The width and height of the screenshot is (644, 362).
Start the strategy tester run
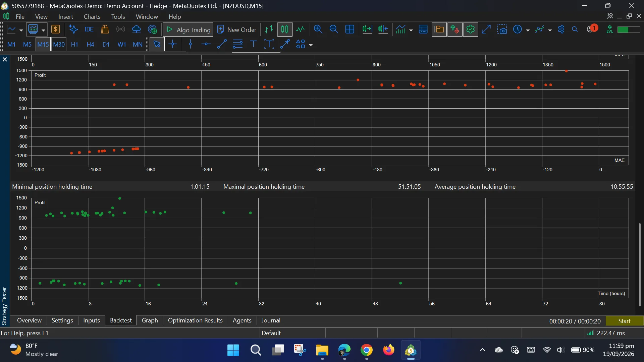pos(625,321)
